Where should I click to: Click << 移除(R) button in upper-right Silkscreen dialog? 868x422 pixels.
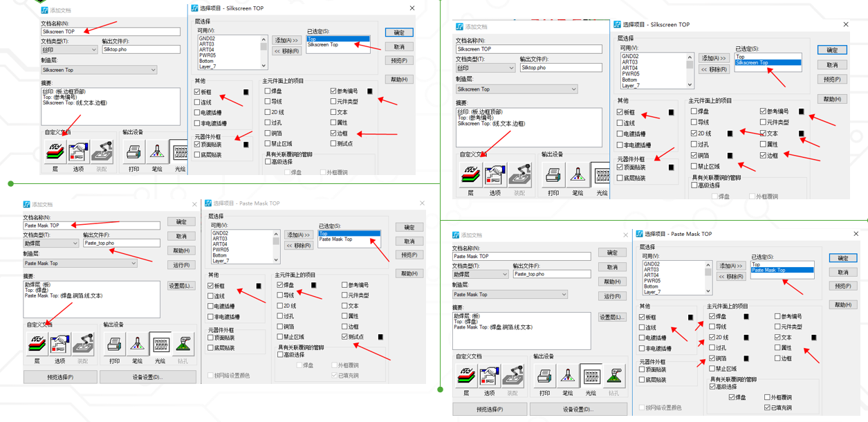(x=713, y=69)
